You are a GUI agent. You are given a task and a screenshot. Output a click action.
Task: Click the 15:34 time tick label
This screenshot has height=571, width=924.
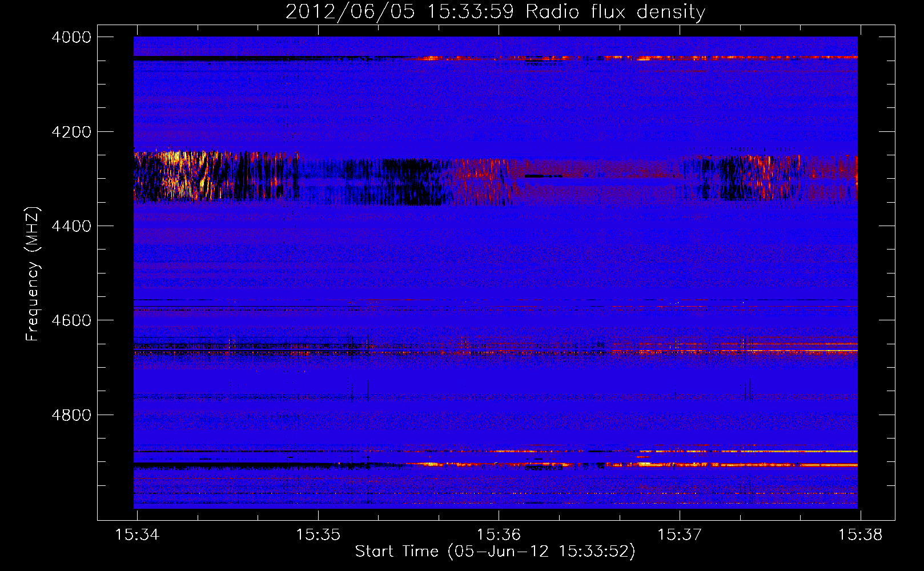(137, 534)
